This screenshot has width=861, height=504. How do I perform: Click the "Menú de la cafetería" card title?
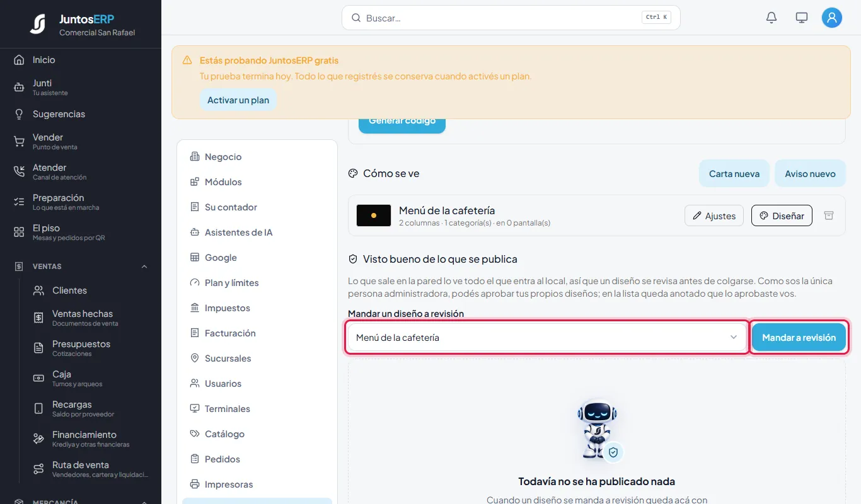click(447, 210)
